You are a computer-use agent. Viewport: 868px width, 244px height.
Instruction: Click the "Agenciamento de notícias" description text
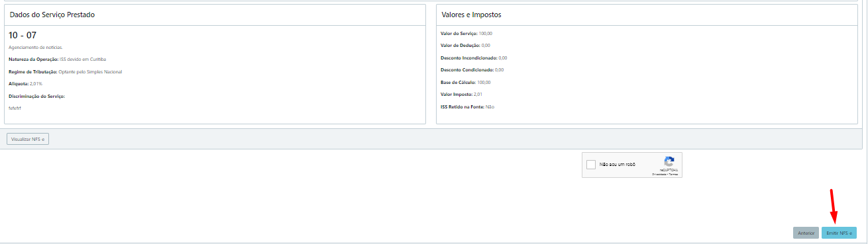point(36,48)
